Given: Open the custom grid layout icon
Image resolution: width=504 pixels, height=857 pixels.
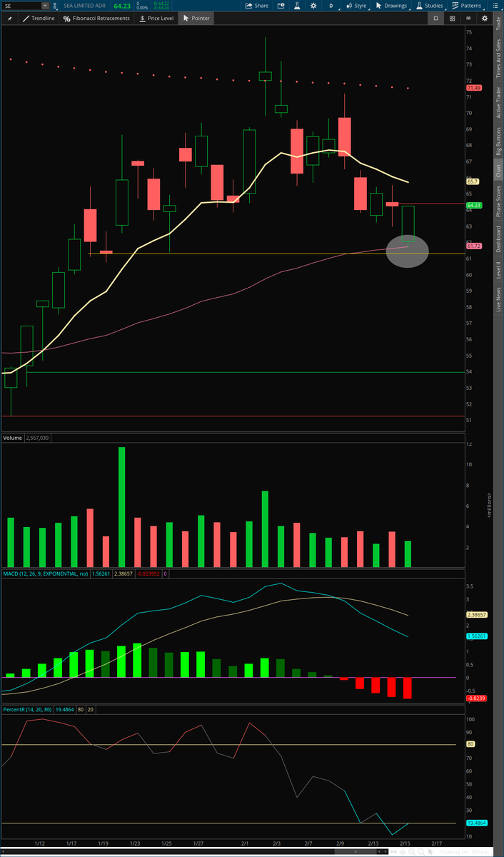Looking at the screenshot, I should [x=469, y=18].
